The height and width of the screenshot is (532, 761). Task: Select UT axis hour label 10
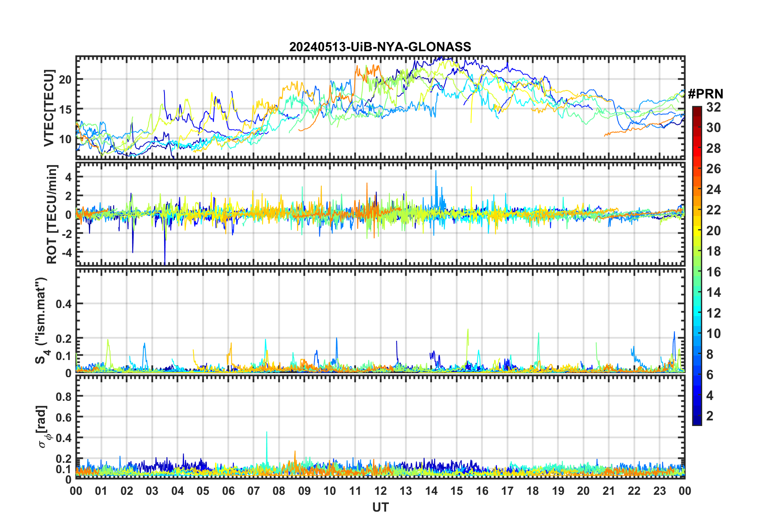pyautogui.click(x=330, y=491)
